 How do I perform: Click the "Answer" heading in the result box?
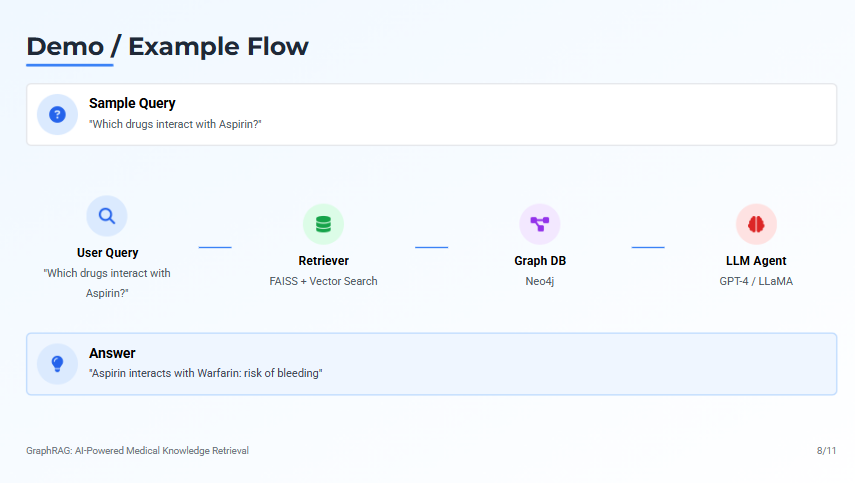pos(112,353)
